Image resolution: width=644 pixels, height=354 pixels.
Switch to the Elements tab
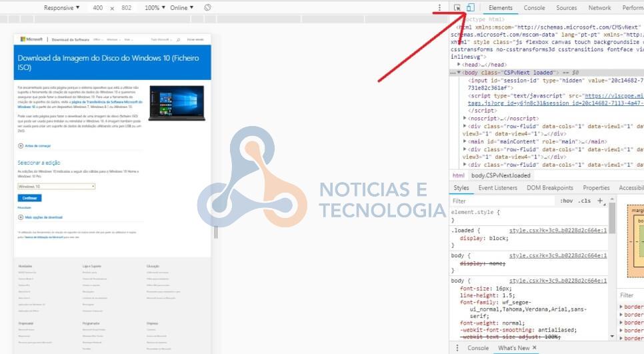point(500,8)
